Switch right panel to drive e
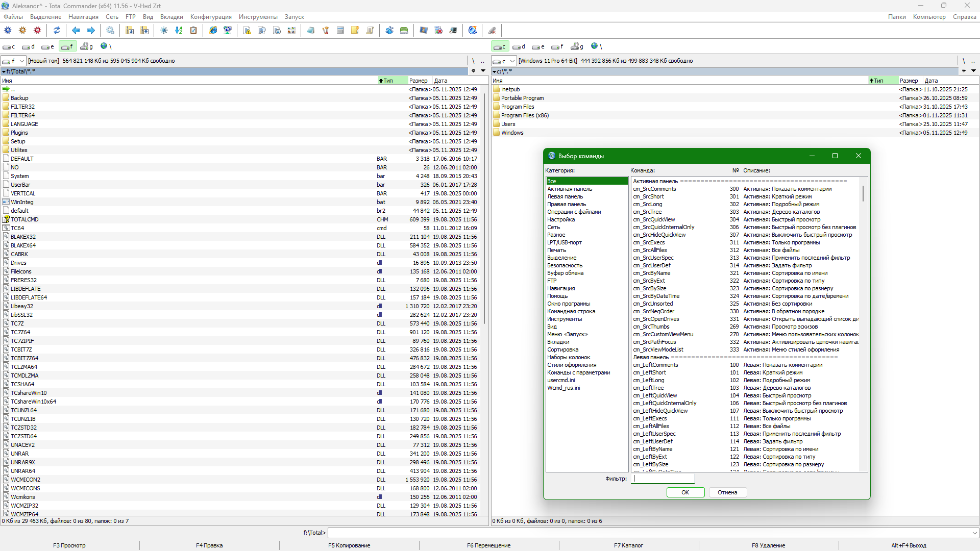This screenshot has width=980, height=551. click(538, 47)
